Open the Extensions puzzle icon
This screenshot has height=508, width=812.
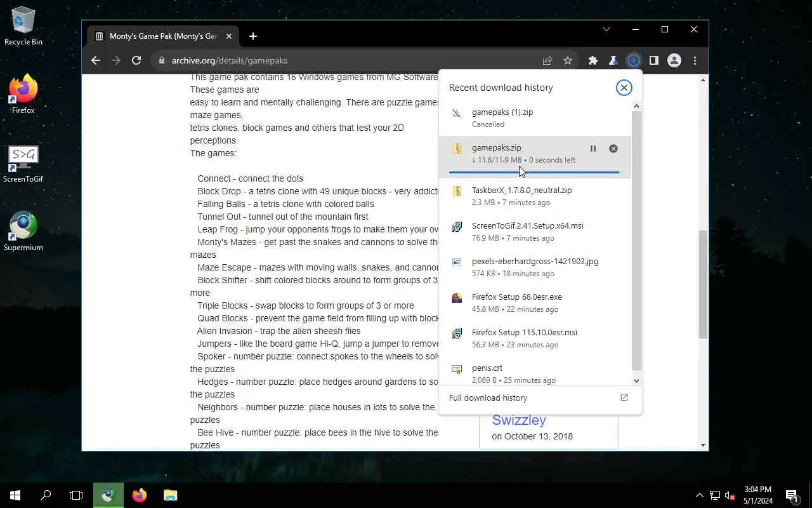point(593,60)
